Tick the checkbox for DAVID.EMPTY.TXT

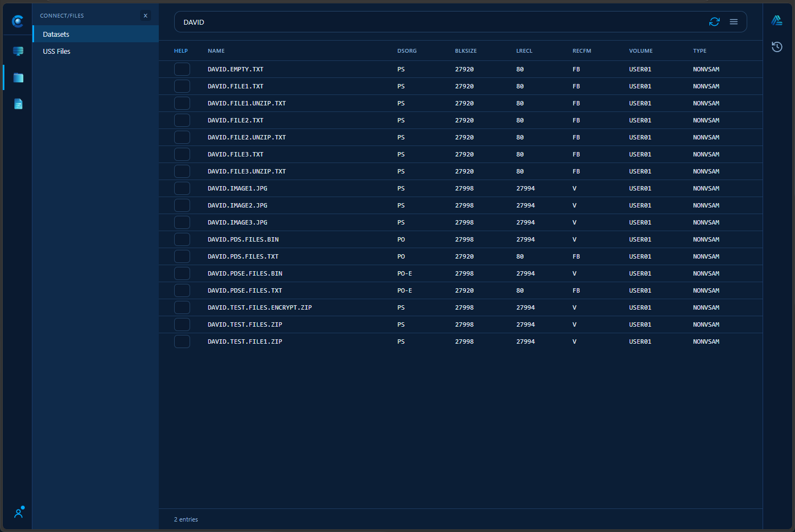tap(182, 69)
